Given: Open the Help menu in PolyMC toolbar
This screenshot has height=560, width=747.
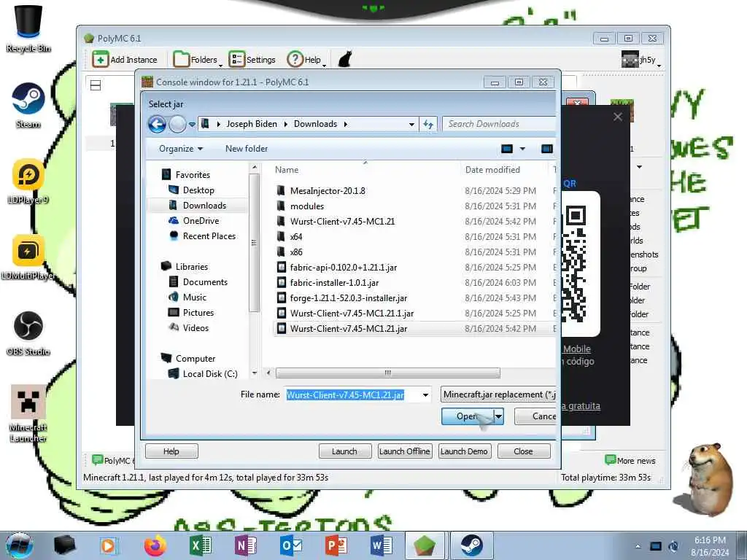Looking at the screenshot, I should pos(306,60).
